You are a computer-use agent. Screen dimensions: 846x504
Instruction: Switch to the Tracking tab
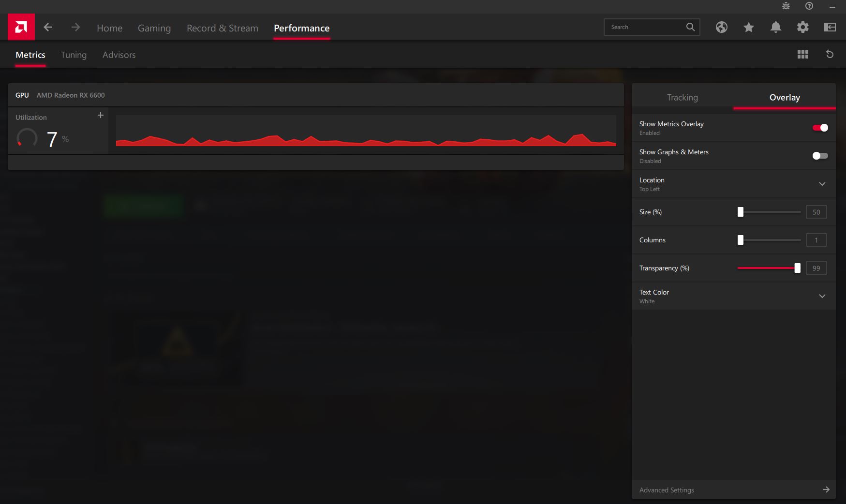tap(682, 97)
